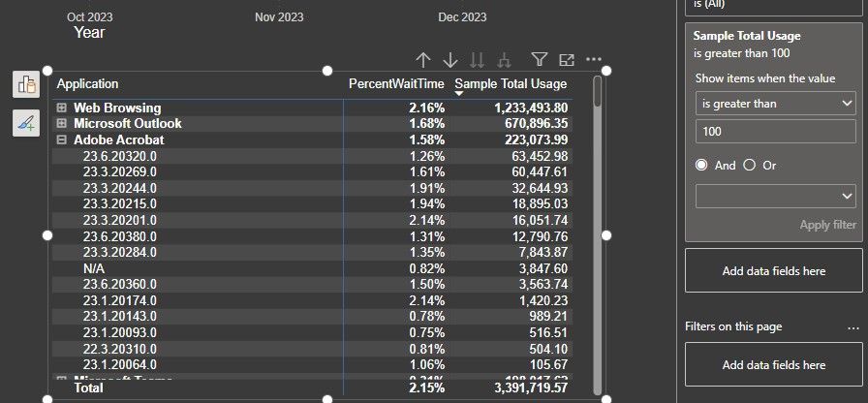Select version row 22.3.20310.0
This screenshot has height=403, width=868.
tap(312, 350)
